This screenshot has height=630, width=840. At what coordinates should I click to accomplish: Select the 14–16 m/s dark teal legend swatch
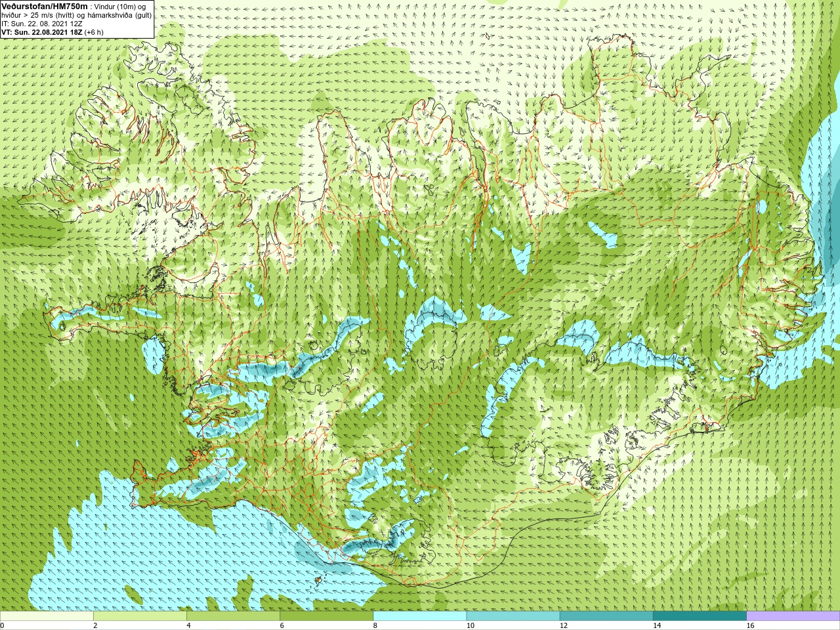click(700, 616)
